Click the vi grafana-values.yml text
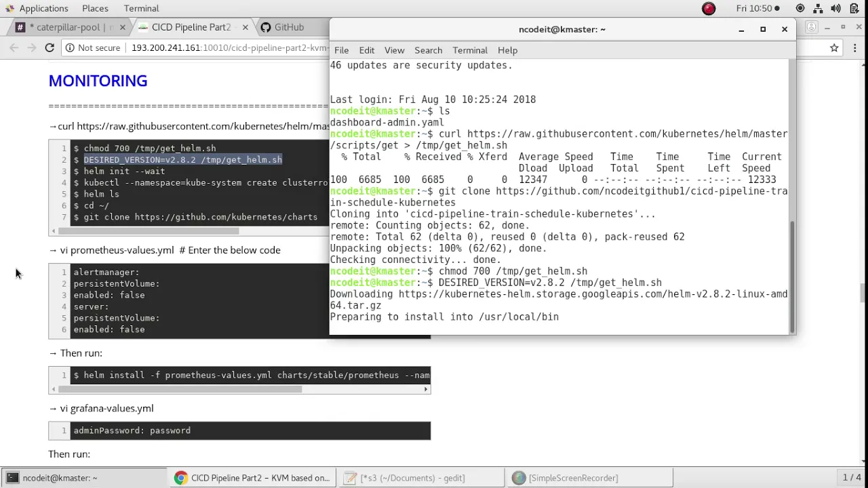The image size is (868, 488). [x=107, y=408]
